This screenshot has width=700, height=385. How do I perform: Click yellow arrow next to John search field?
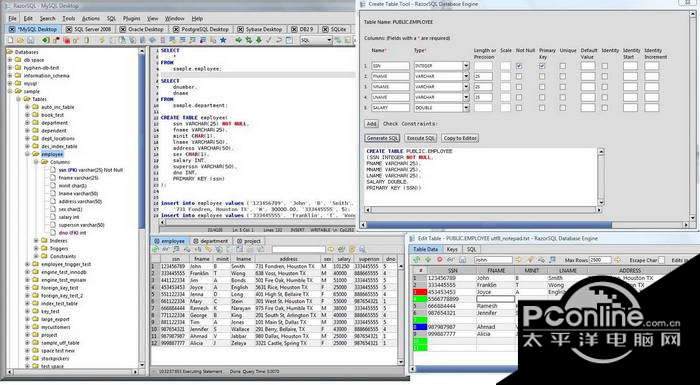(x=518, y=260)
